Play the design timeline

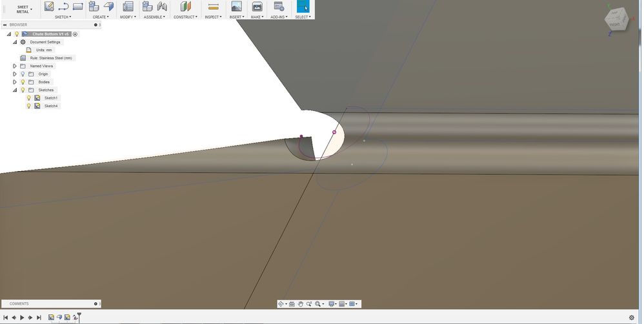coord(22,318)
